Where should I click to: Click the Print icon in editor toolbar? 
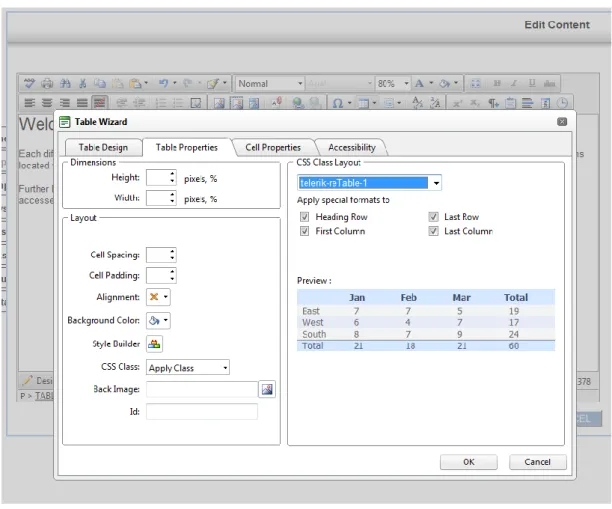tap(47, 84)
